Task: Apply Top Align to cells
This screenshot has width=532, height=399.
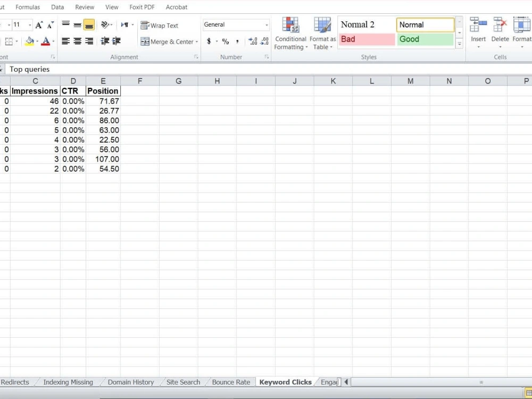Action: [x=66, y=25]
